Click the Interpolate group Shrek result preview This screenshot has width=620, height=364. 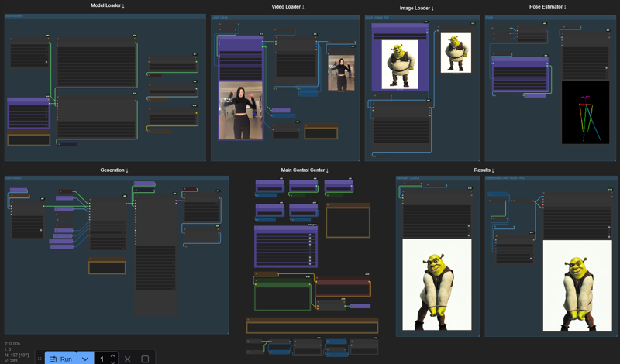577,286
